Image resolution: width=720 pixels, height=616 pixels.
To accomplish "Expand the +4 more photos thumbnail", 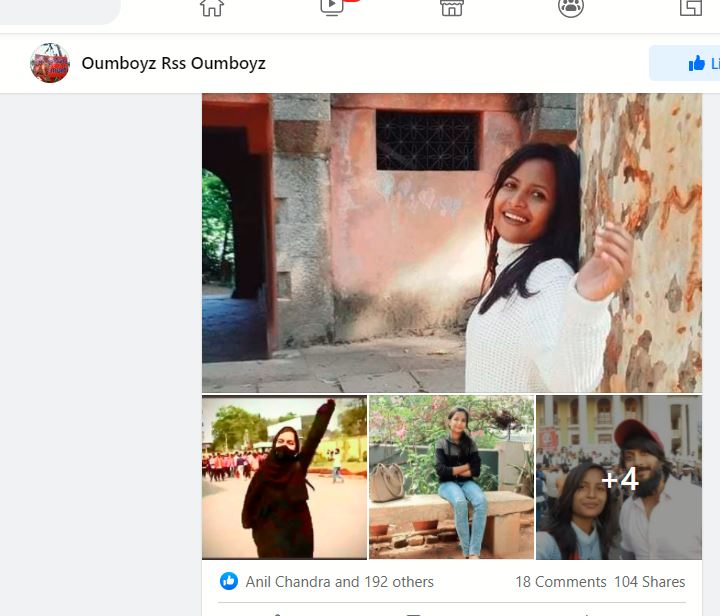I will 619,477.
